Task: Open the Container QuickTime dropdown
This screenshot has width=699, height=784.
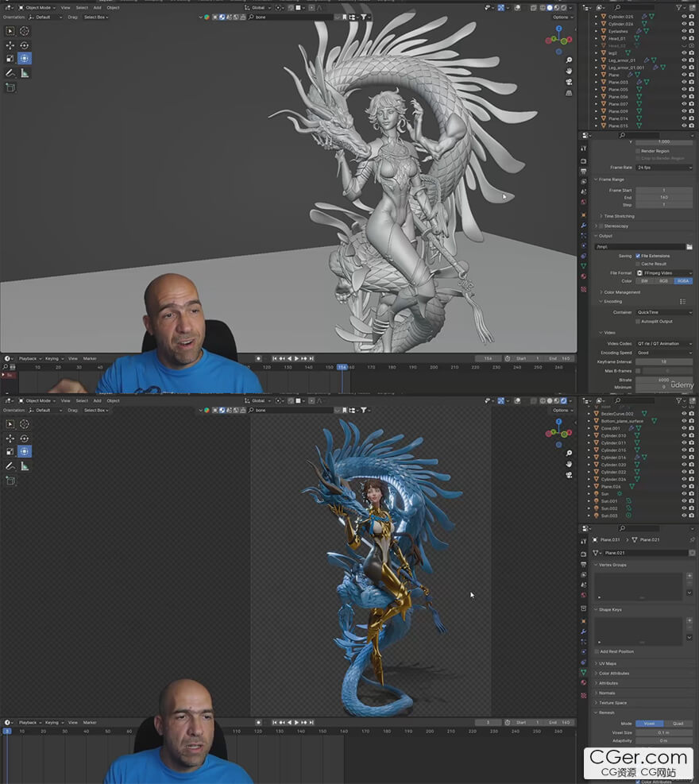Action: pos(663,312)
